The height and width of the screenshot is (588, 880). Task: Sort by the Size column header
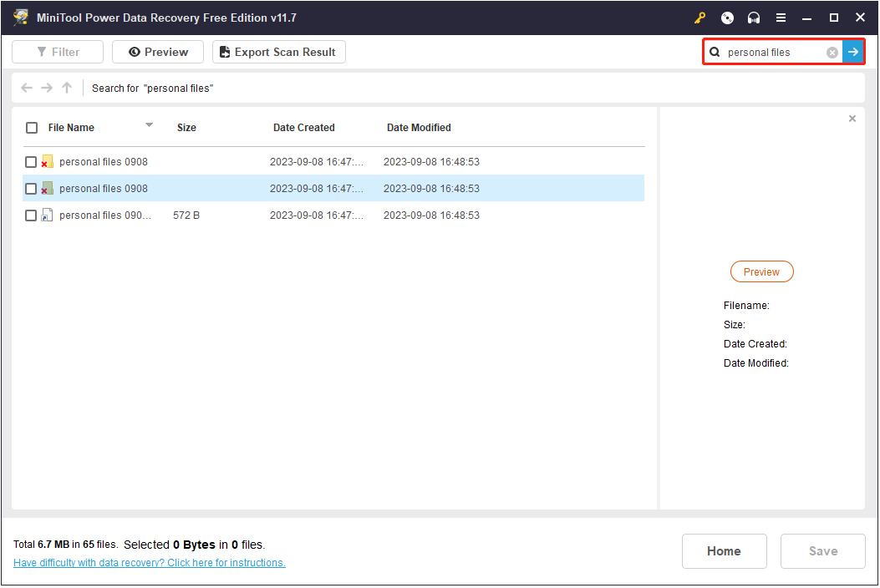(186, 128)
